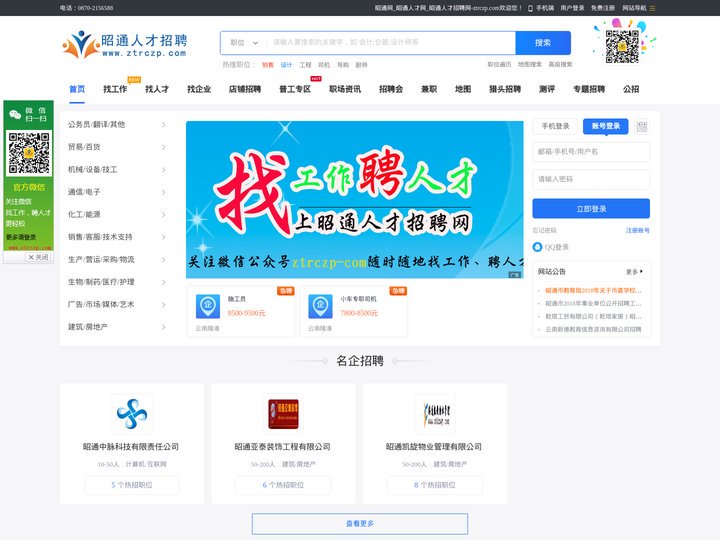Focus the 邮箱/手机号/用户名 input field

(591, 152)
